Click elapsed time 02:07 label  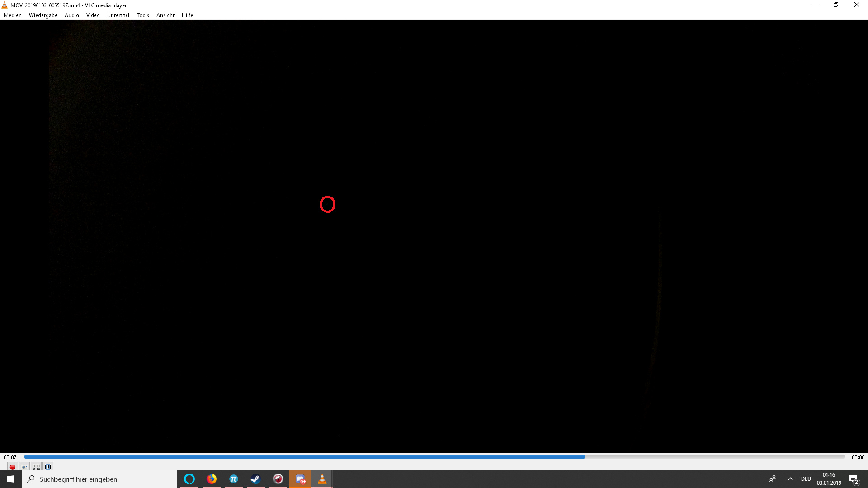[10, 457]
